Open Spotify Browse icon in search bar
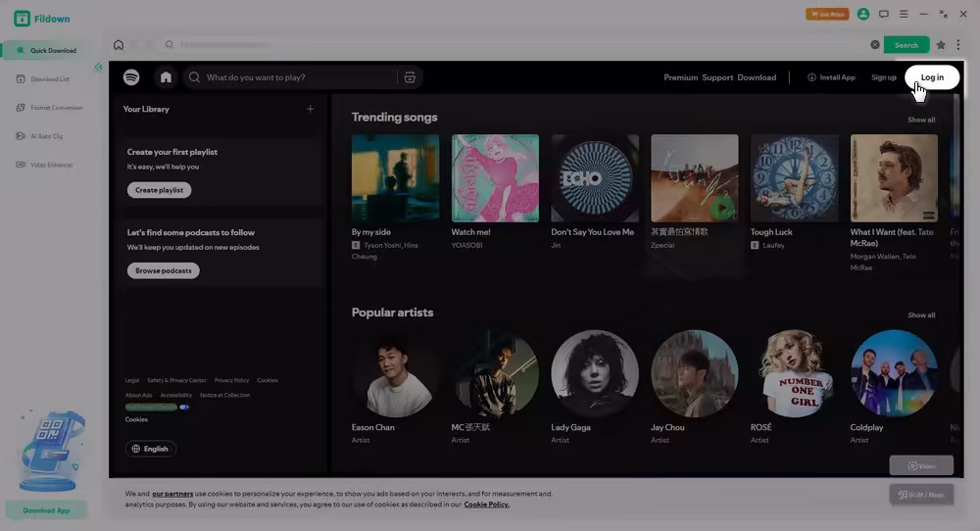Screen dimensions: 980x531 (x=410, y=77)
